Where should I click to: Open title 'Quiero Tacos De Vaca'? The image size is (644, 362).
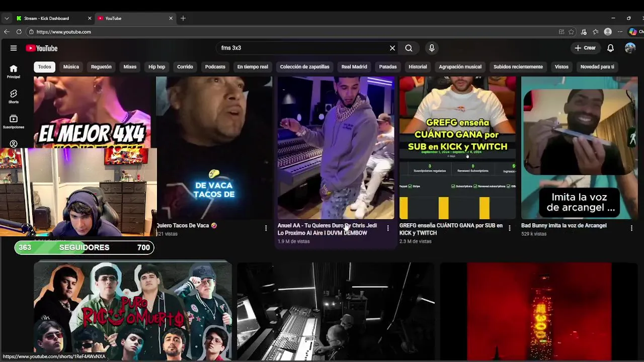187,226
